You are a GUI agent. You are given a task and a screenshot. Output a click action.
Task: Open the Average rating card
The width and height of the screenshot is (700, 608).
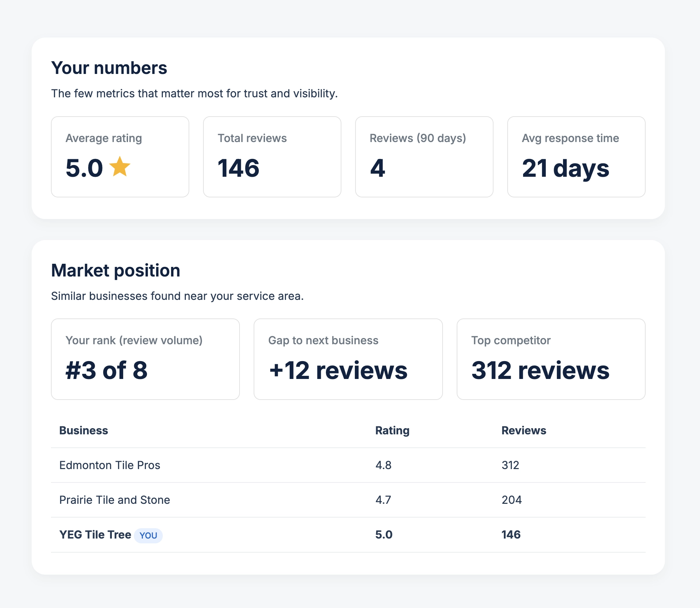coord(120,157)
